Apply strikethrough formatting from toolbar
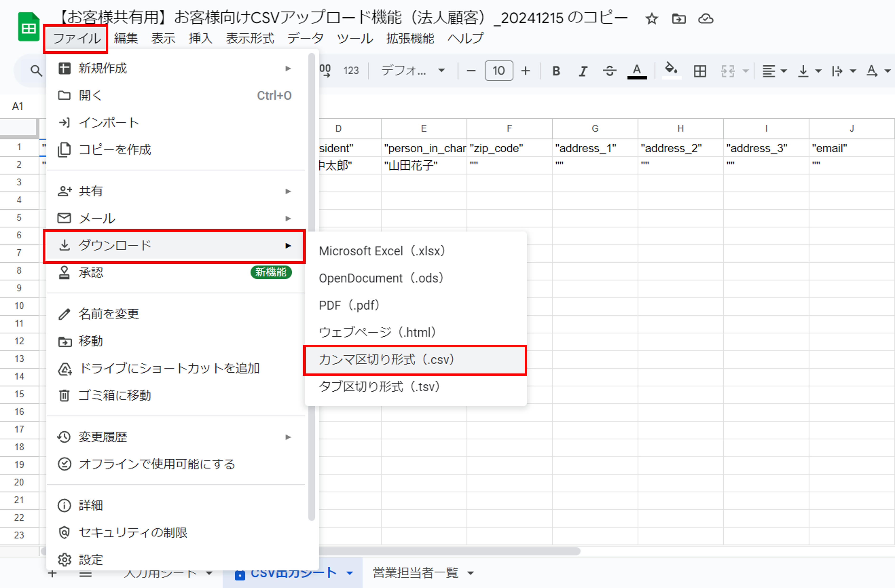Viewport: 895px width, 588px height. [609, 71]
